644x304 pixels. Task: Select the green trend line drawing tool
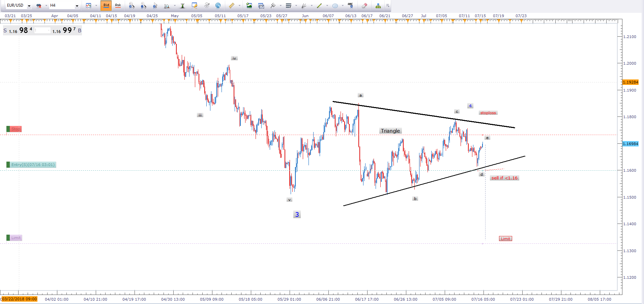(319, 5)
